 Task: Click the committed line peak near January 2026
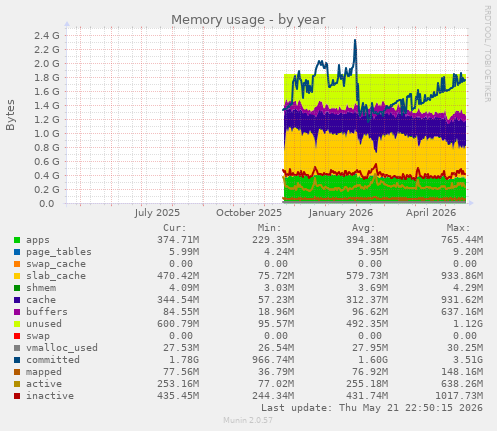pyautogui.click(x=355, y=41)
